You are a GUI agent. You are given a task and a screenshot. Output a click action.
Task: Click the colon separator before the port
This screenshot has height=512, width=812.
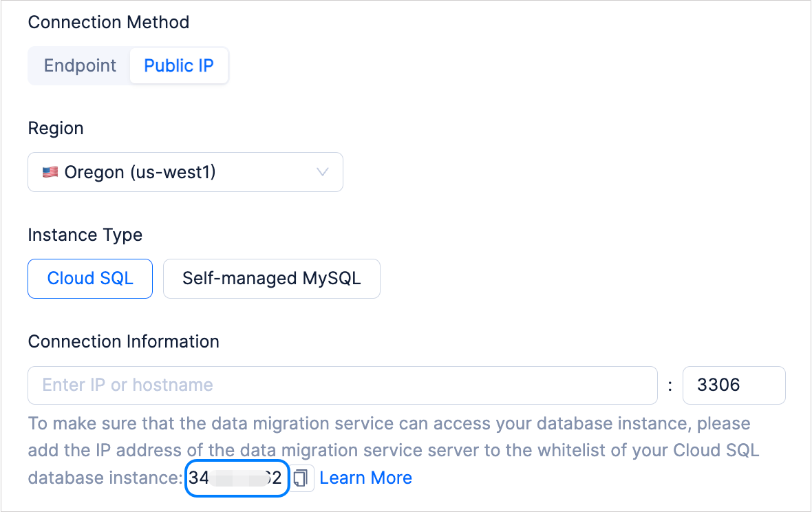tap(670, 386)
